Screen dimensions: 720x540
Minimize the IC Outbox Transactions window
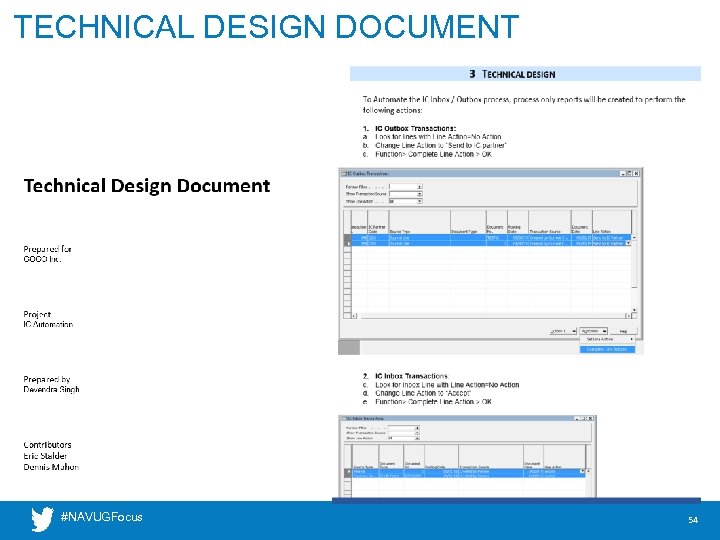click(623, 174)
